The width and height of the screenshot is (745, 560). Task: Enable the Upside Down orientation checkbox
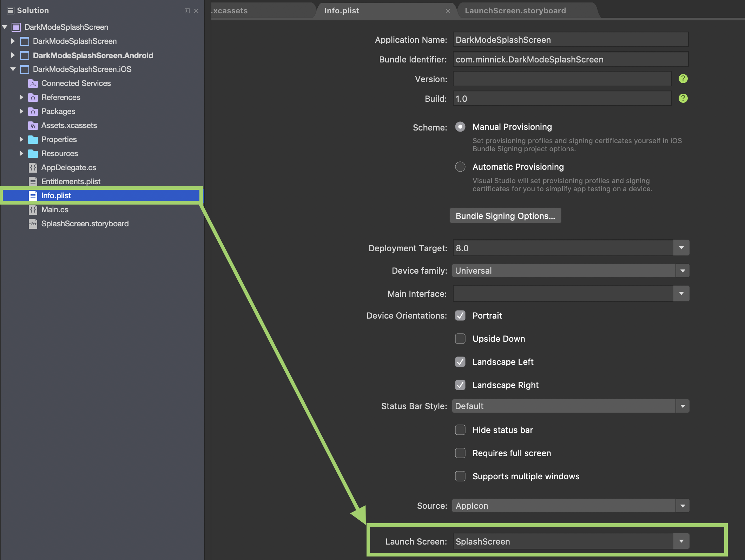460,339
